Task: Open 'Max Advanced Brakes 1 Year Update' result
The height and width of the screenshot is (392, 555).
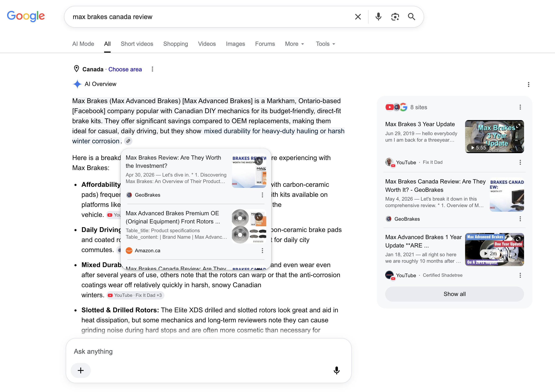Action: [423, 241]
